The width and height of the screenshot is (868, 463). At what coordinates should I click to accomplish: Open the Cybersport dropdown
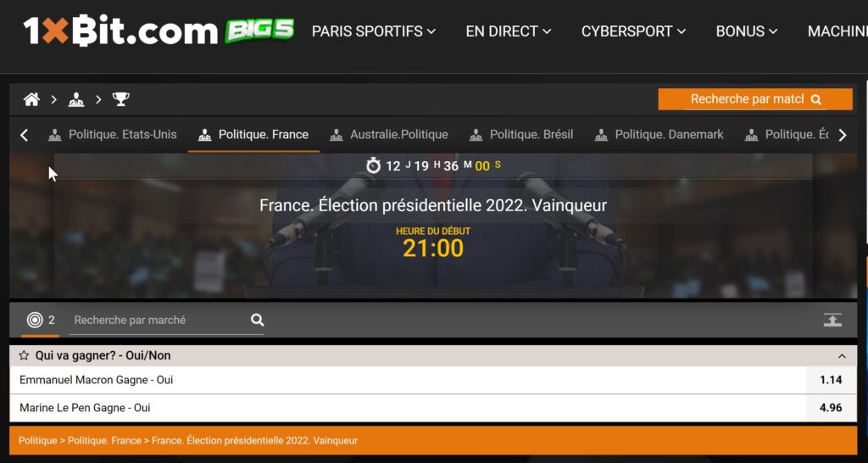(634, 31)
